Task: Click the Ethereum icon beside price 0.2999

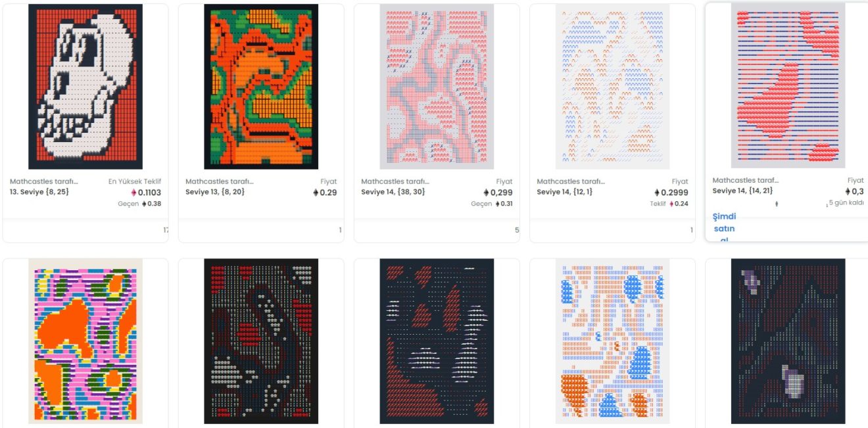Action: tap(658, 193)
